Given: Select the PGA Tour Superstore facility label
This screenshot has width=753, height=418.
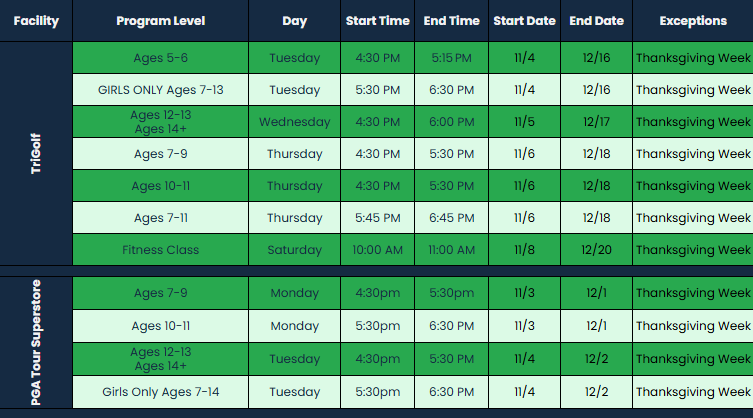Looking at the screenshot, I should tap(36, 342).
